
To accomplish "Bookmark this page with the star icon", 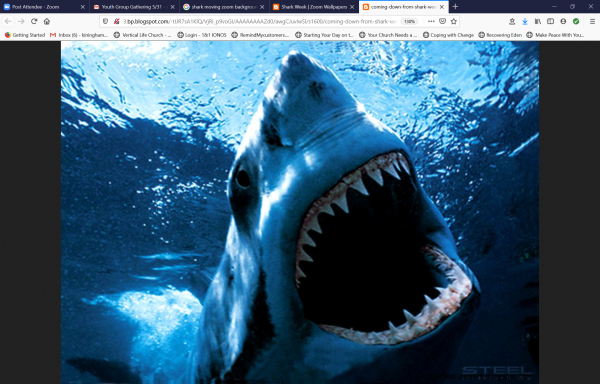I will point(454,21).
